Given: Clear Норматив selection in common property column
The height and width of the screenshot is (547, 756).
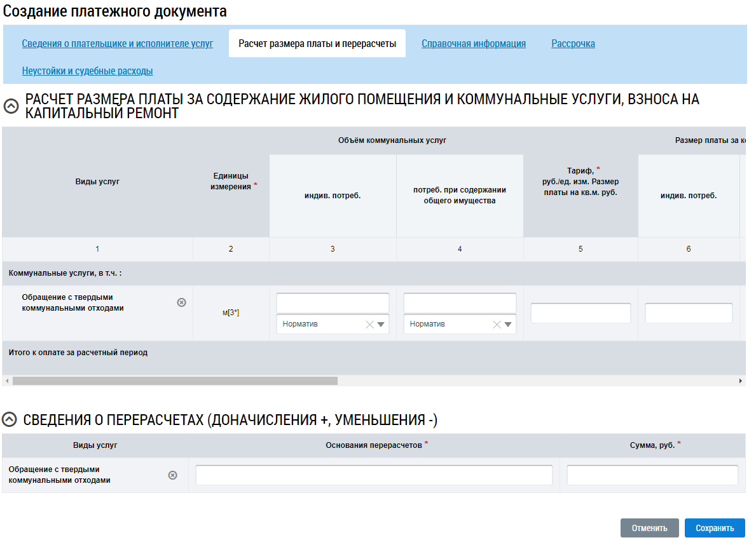Looking at the screenshot, I should point(497,325).
